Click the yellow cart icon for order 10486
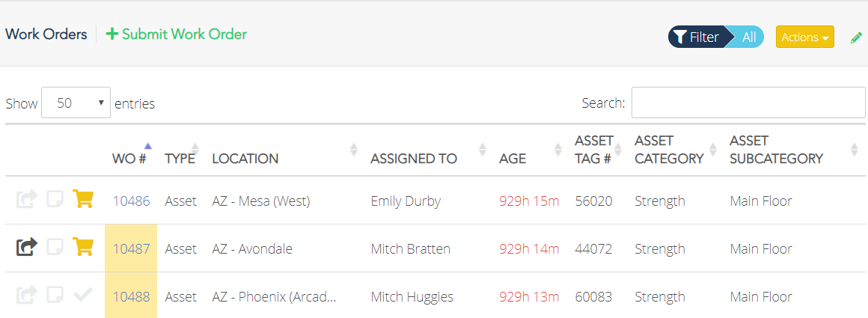The image size is (868, 318). tap(83, 199)
